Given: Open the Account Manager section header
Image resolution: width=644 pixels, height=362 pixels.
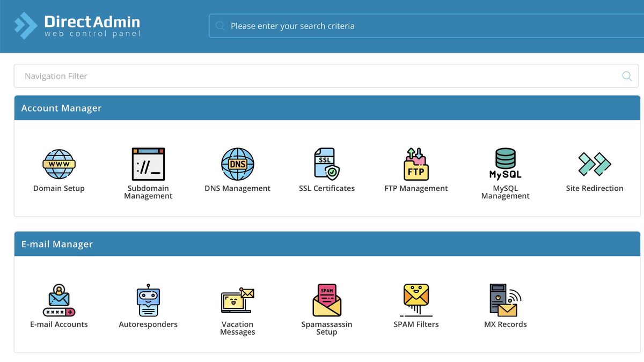Looking at the screenshot, I should click(x=61, y=108).
